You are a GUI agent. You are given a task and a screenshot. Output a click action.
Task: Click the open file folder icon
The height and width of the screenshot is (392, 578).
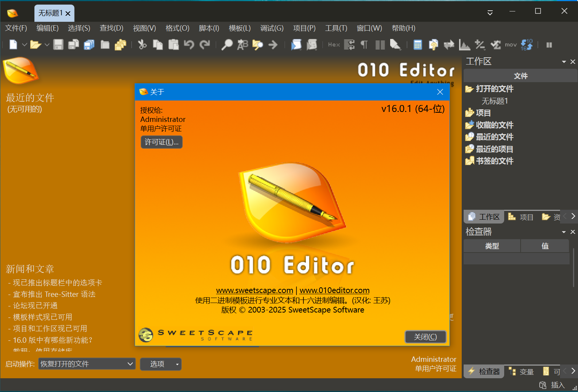pyautogui.click(x=36, y=45)
